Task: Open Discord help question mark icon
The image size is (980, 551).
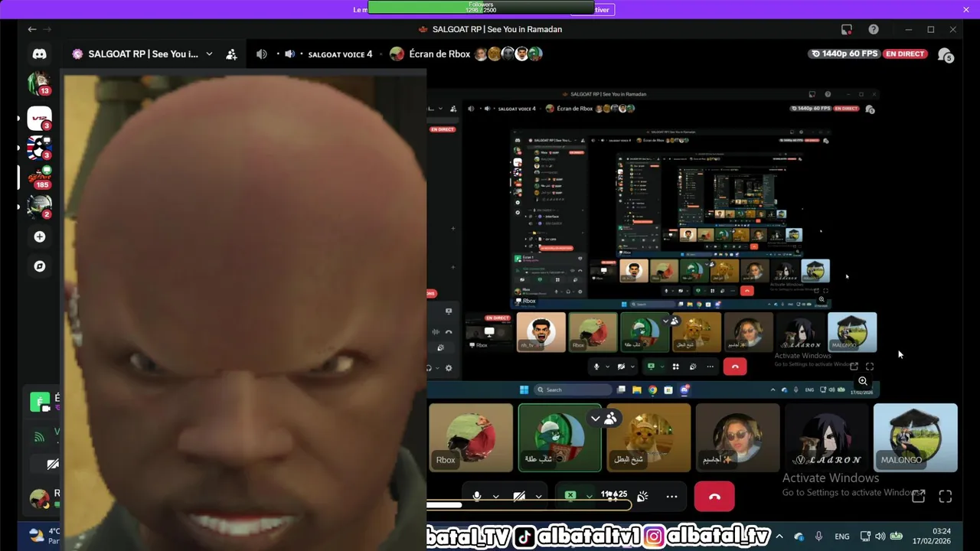Action: pyautogui.click(x=874, y=29)
